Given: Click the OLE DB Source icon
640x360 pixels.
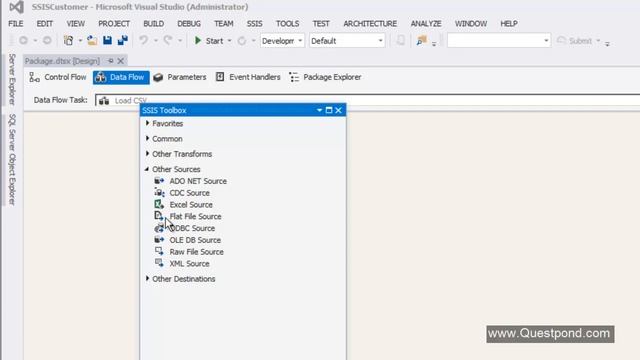Looking at the screenshot, I should pyautogui.click(x=159, y=240).
